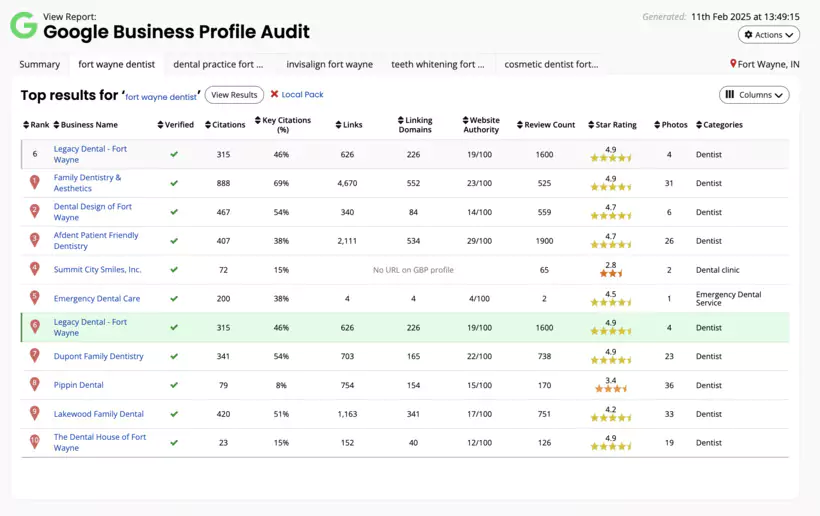Click star rating of Lakewood Family Dental (4.2)
Image resolution: width=820 pixels, height=516 pixels.
coord(611,414)
